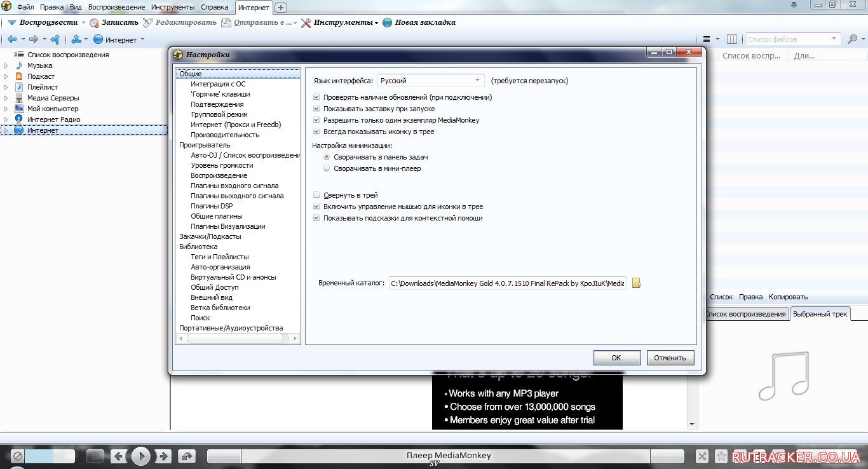The width and height of the screenshot is (868, 469).
Task: Click the Записать disc icon in toolbar
Action: [x=94, y=22]
